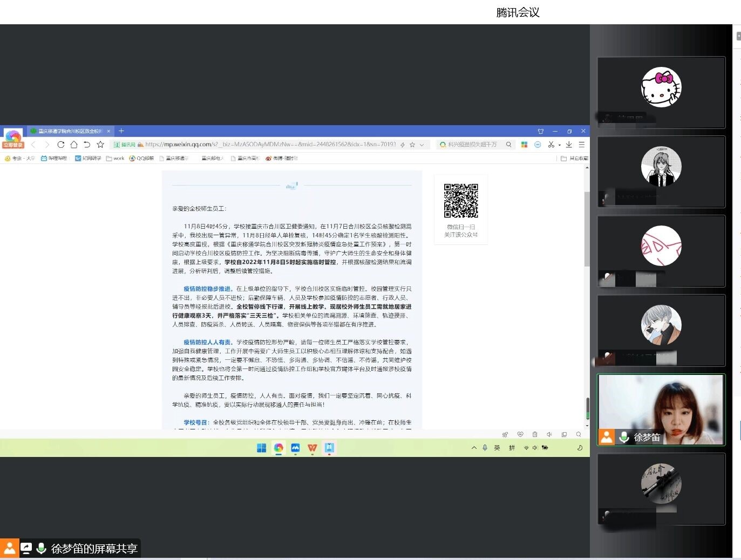Open the QQ邮箱 bookmark link
This screenshot has height=560, width=741.
pos(141,159)
